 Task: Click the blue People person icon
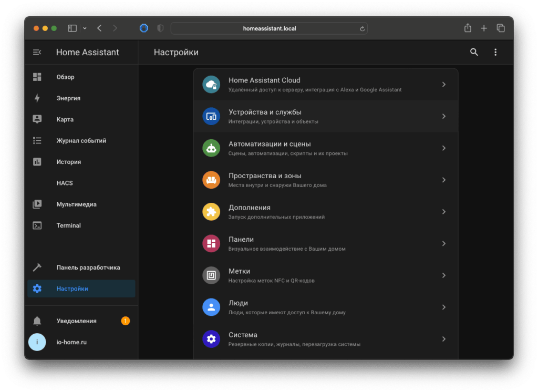click(x=211, y=307)
